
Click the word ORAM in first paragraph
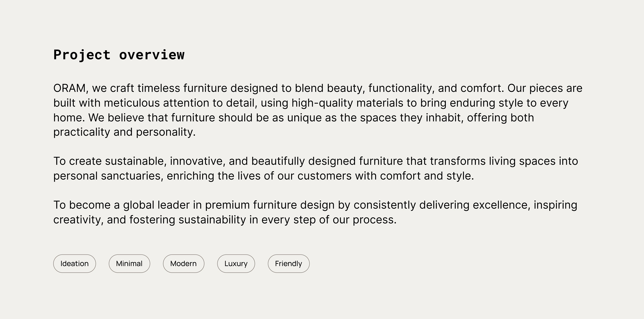point(69,88)
